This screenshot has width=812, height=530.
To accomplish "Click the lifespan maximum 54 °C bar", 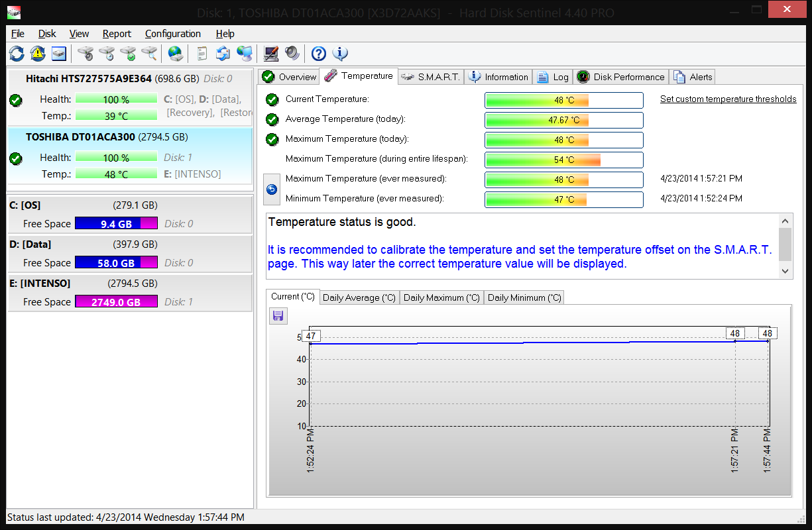I will (x=564, y=160).
